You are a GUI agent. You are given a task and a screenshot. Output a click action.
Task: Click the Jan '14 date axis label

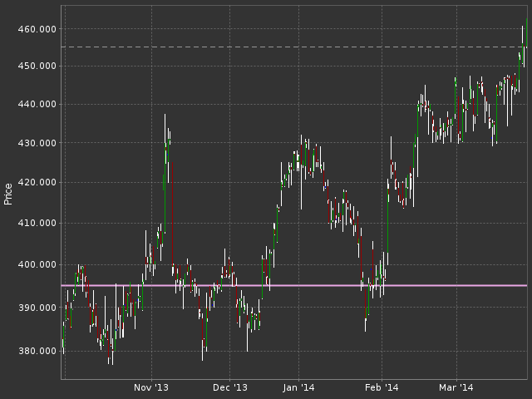[x=298, y=387]
